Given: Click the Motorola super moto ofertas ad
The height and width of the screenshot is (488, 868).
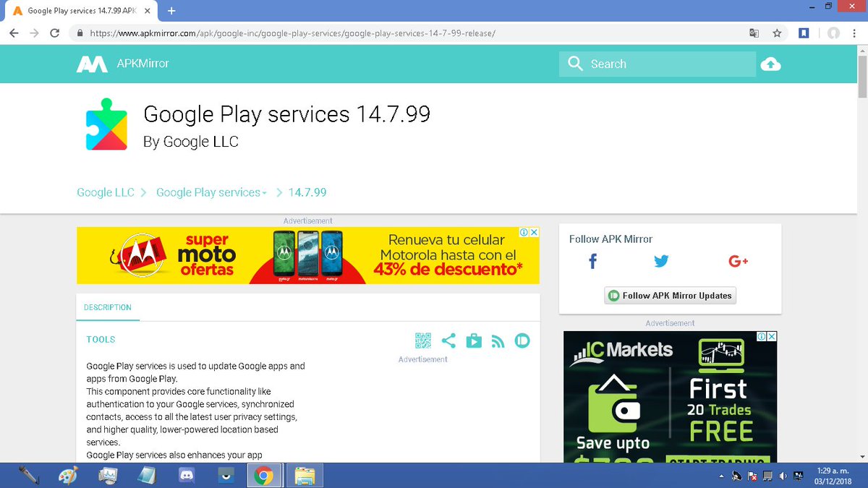Looking at the screenshot, I should click(307, 255).
